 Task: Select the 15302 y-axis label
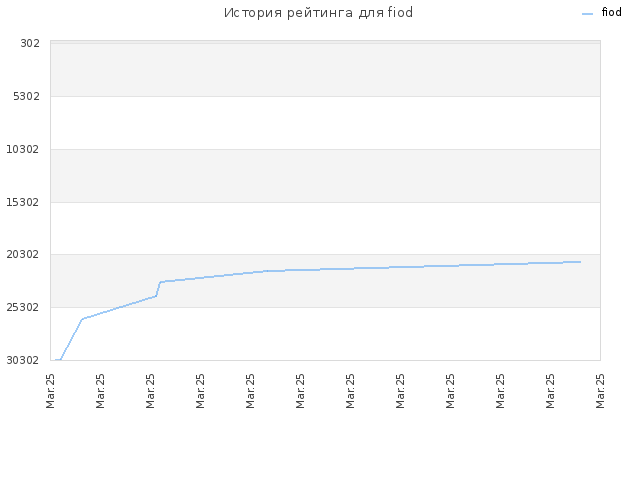(x=23, y=202)
